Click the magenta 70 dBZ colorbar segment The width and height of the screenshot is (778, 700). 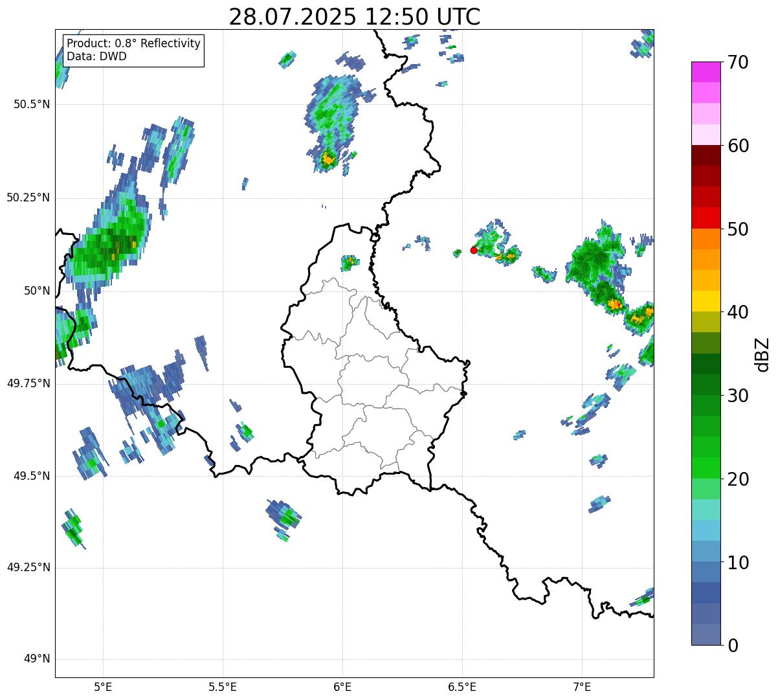click(706, 72)
